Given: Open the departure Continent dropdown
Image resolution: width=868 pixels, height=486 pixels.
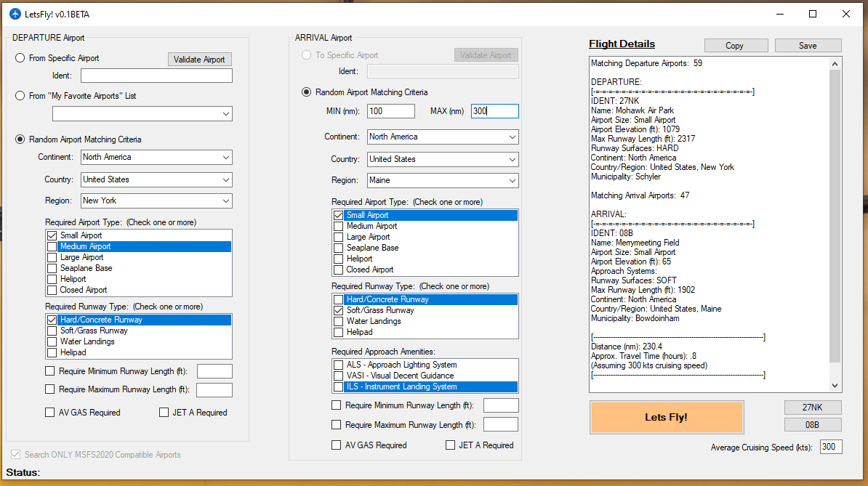Looking at the screenshot, I should pyautogui.click(x=156, y=157).
